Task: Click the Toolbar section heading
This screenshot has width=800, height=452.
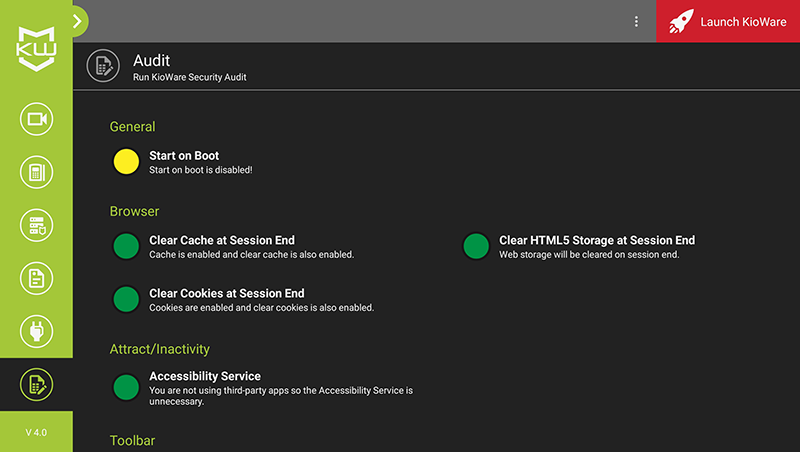Action: pyautogui.click(x=132, y=440)
